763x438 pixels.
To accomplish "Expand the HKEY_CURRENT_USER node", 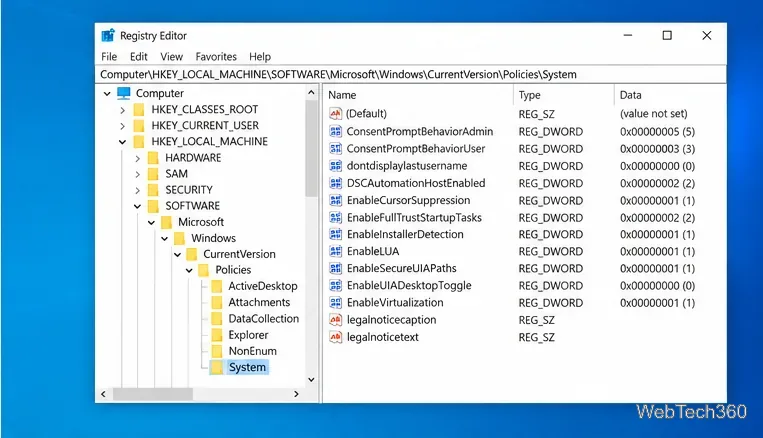I will tap(123, 126).
